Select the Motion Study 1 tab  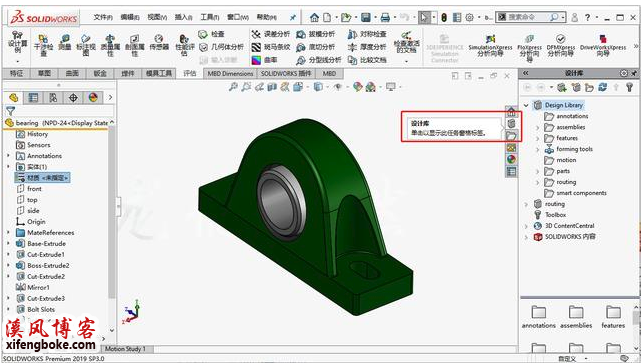click(125, 349)
